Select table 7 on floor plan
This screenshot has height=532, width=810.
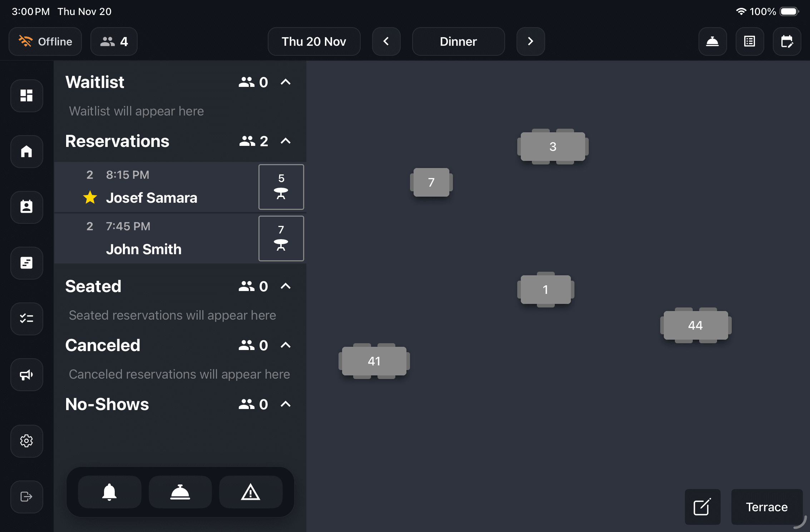(431, 182)
